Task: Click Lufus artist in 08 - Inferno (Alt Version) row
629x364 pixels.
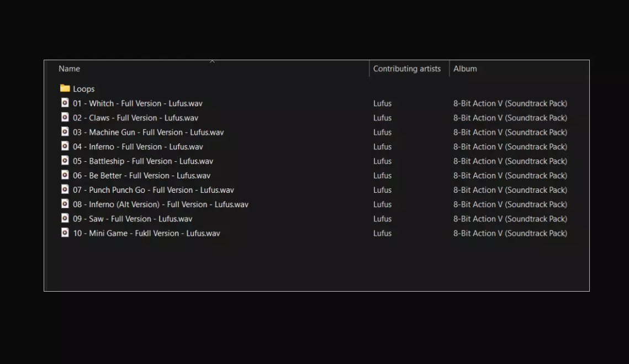Action: pos(382,204)
